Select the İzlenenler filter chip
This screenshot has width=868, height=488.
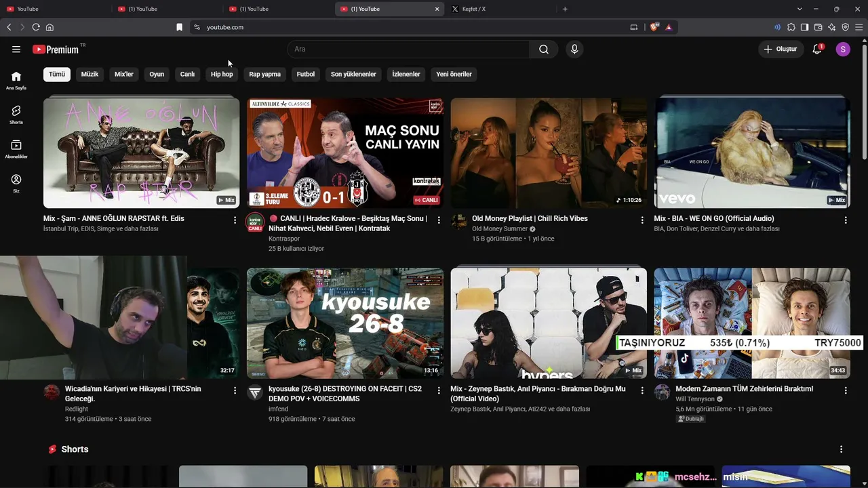[406, 75]
